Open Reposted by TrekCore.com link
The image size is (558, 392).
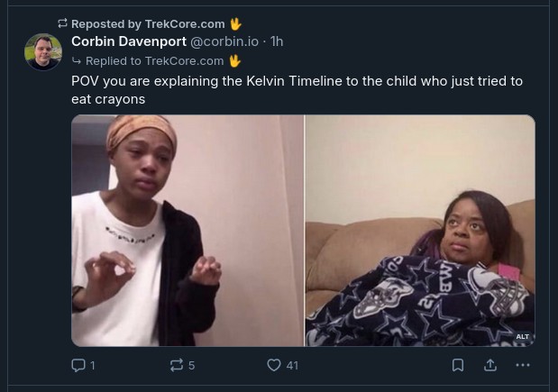148,23
